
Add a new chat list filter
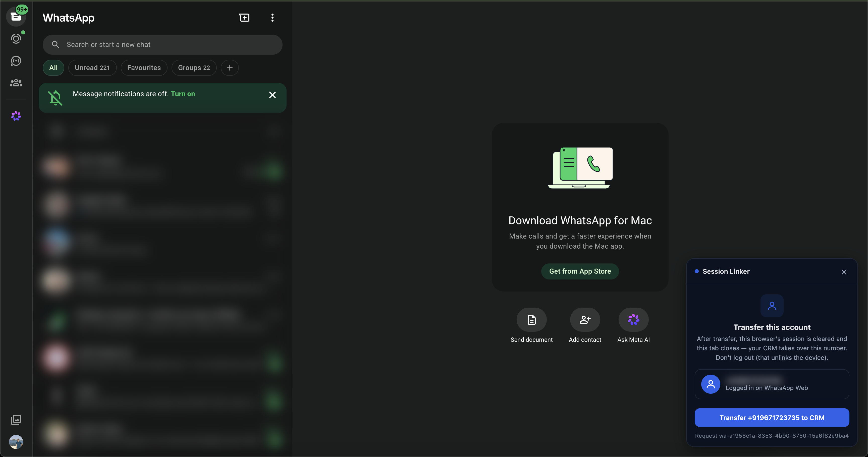tap(230, 68)
